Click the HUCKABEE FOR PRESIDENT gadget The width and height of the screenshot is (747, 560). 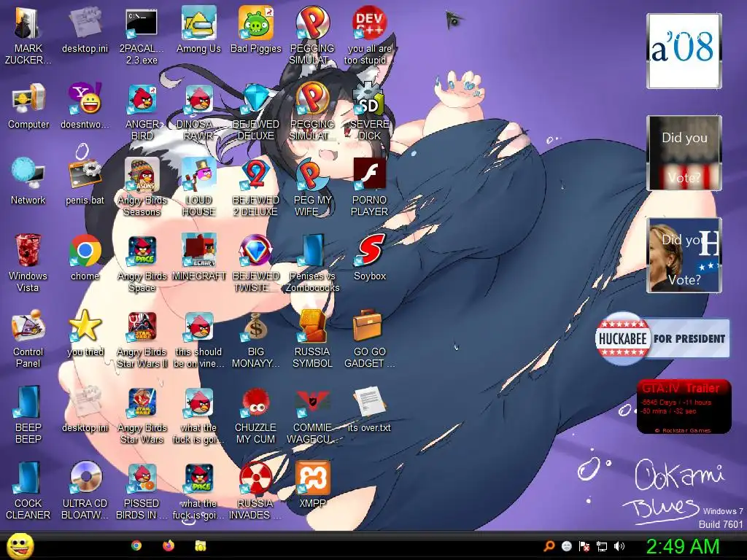pos(662,338)
